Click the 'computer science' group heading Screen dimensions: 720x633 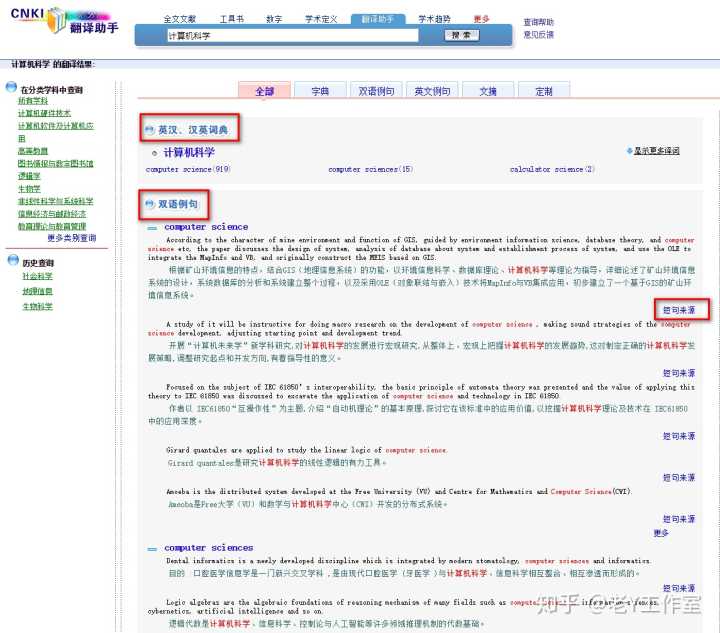click(206, 227)
